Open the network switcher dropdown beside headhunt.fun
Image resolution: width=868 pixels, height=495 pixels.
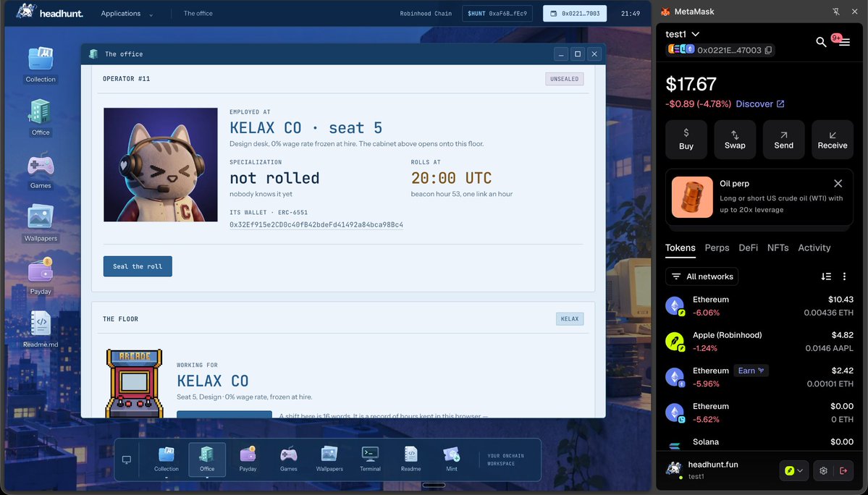[x=794, y=470]
